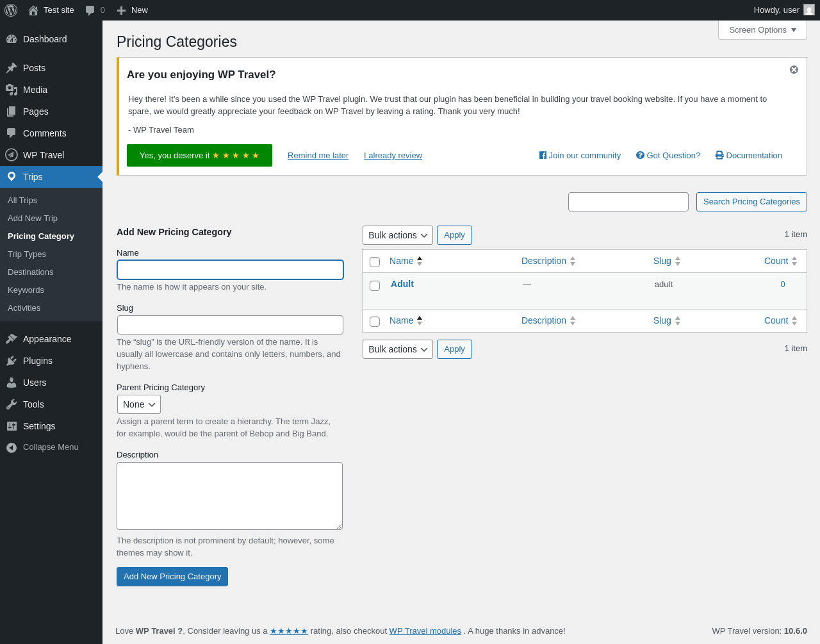Screen dimensions: 820x644
Task: Click the Users person icon
Action: 12,383
